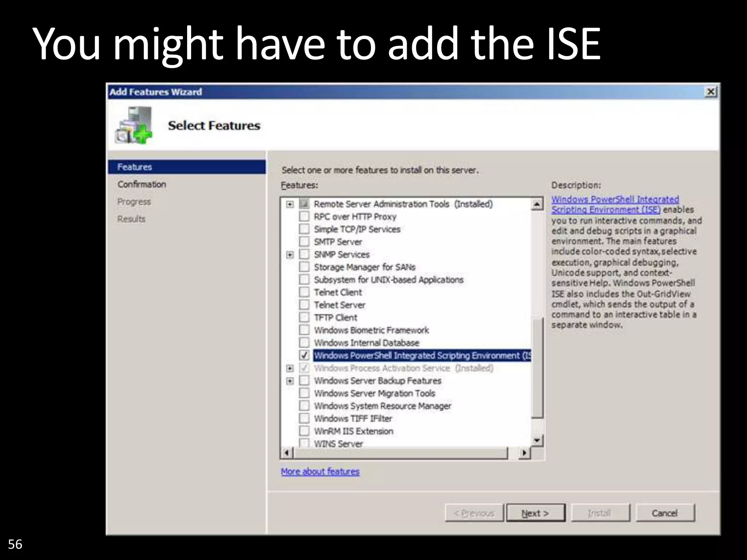Close the Add Features Wizard window

click(x=711, y=92)
